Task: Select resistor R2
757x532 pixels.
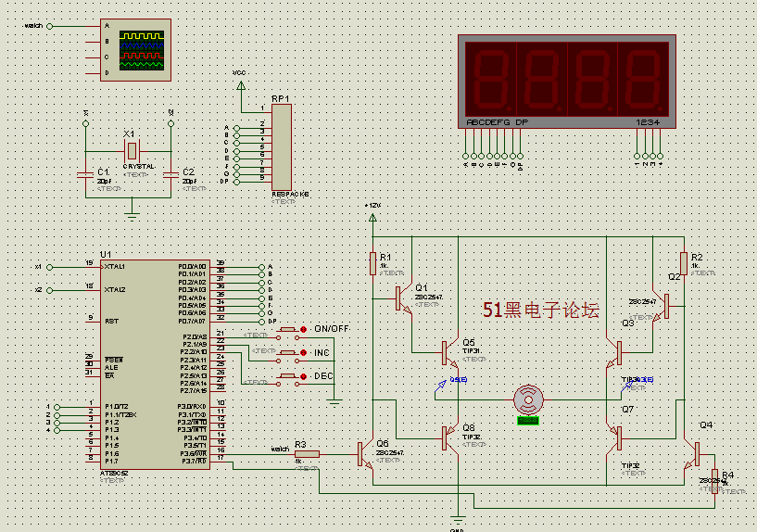Action: 684,263
